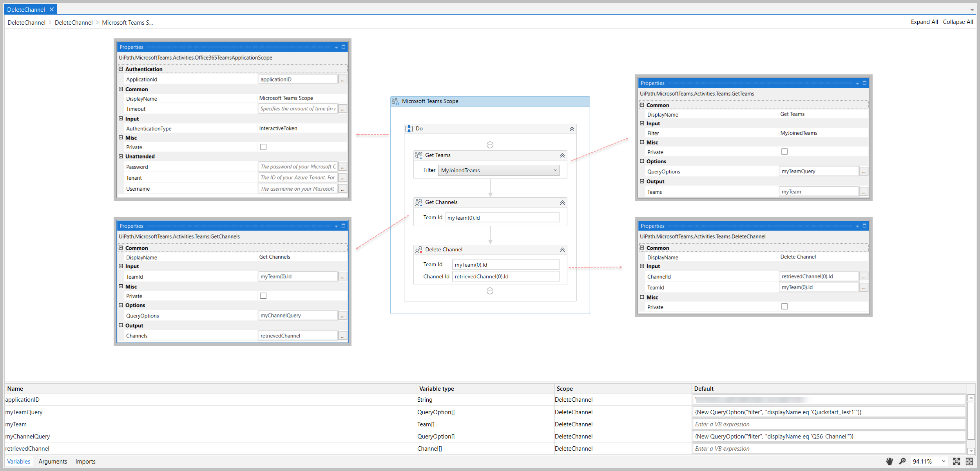This screenshot has height=471, width=980.
Task: Add activity via plus above Get Teams
Action: (x=490, y=145)
